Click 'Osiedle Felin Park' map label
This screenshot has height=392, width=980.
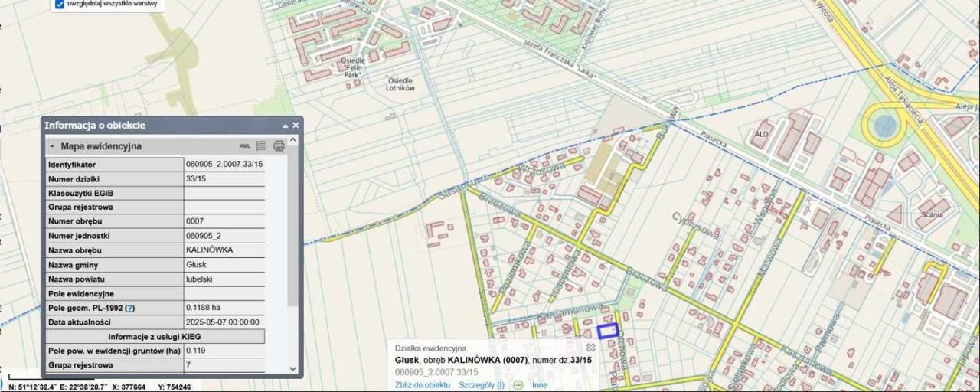(x=351, y=67)
